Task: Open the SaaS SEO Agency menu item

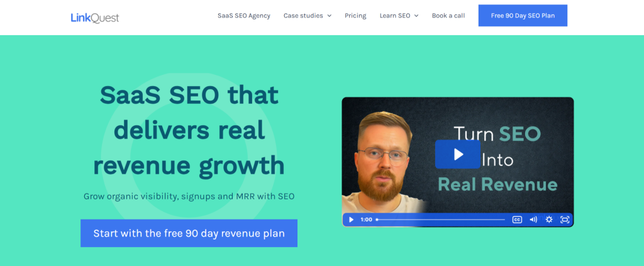Action: [x=243, y=16]
